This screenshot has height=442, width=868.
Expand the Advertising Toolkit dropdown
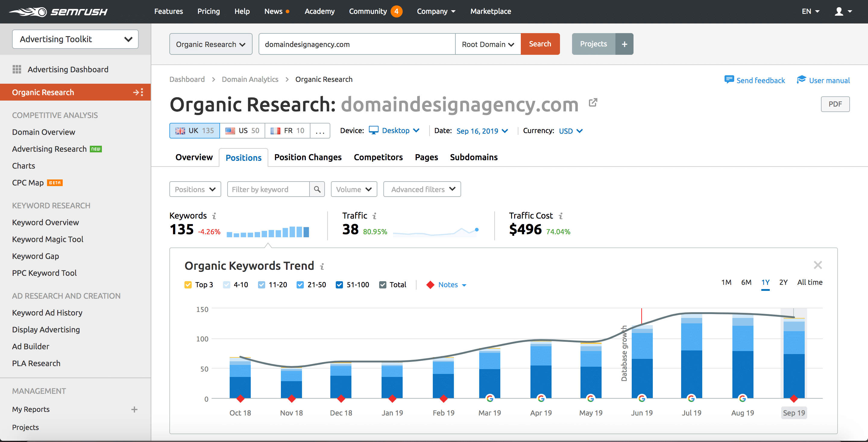tap(75, 39)
